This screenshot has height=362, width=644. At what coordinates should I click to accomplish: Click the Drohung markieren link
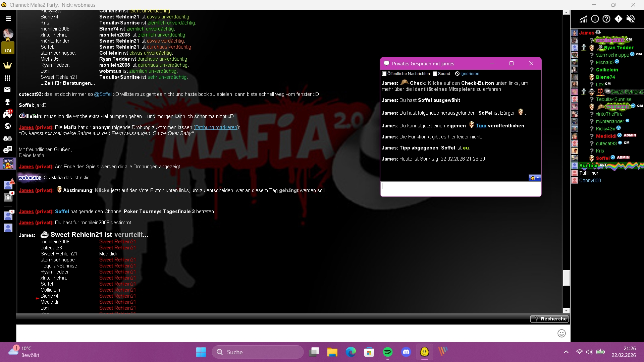pyautogui.click(x=216, y=127)
